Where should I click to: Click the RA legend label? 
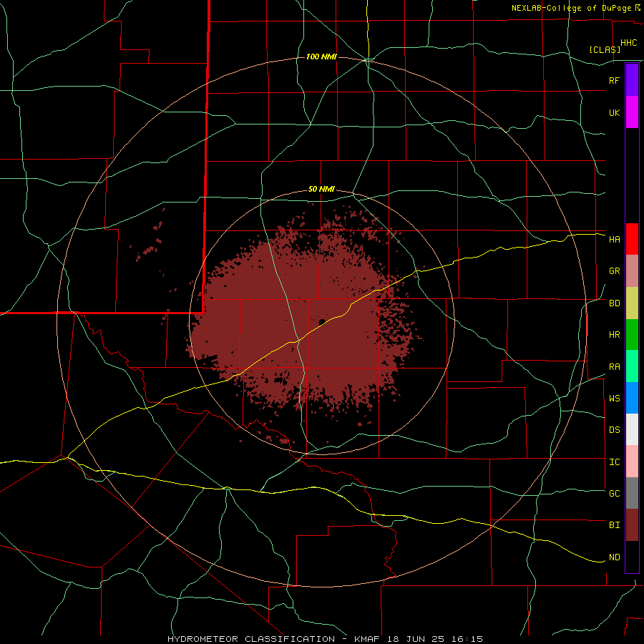tap(614, 367)
